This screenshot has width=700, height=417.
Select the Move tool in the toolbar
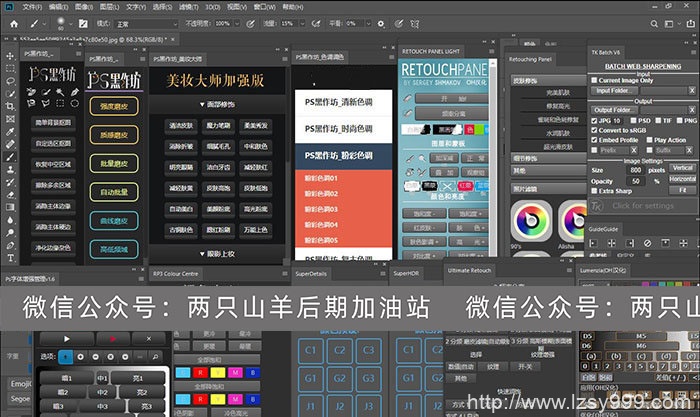[x=11, y=57]
